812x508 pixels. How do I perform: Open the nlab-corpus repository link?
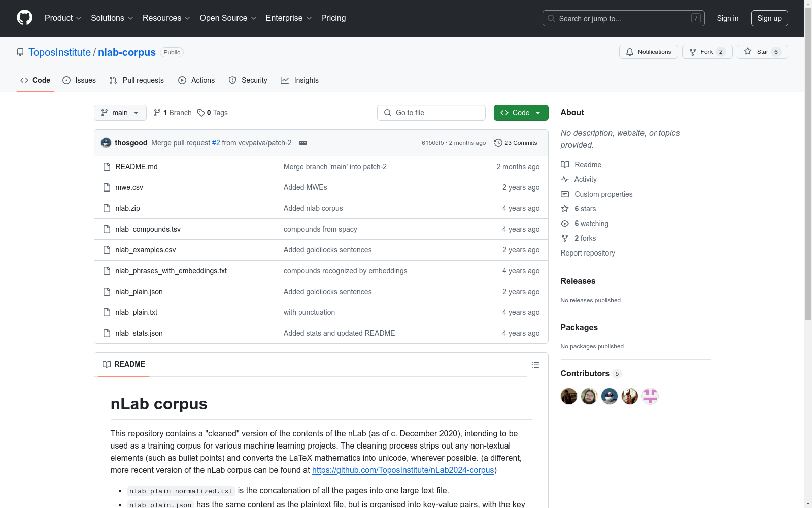pyautogui.click(x=127, y=52)
